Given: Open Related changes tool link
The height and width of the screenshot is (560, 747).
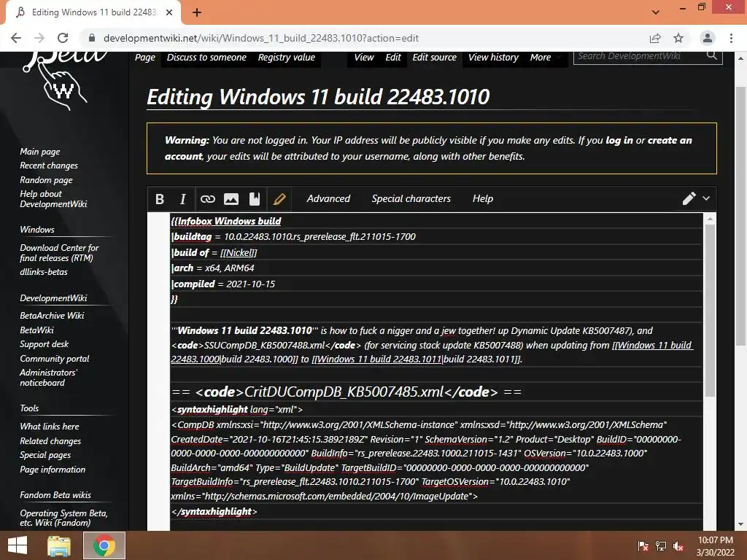Looking at the screenshot, I should [50, 441].
